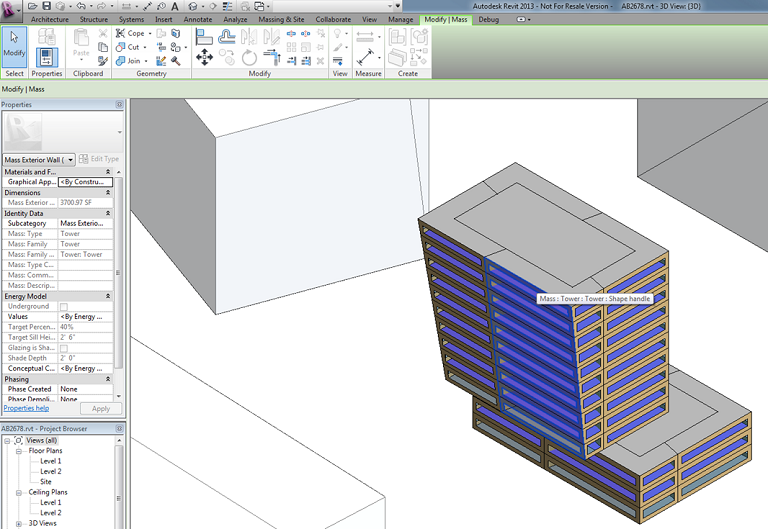Expand the 3D Views tree node
The width and height of the screenshot is (768, 529).
point(19,523)
